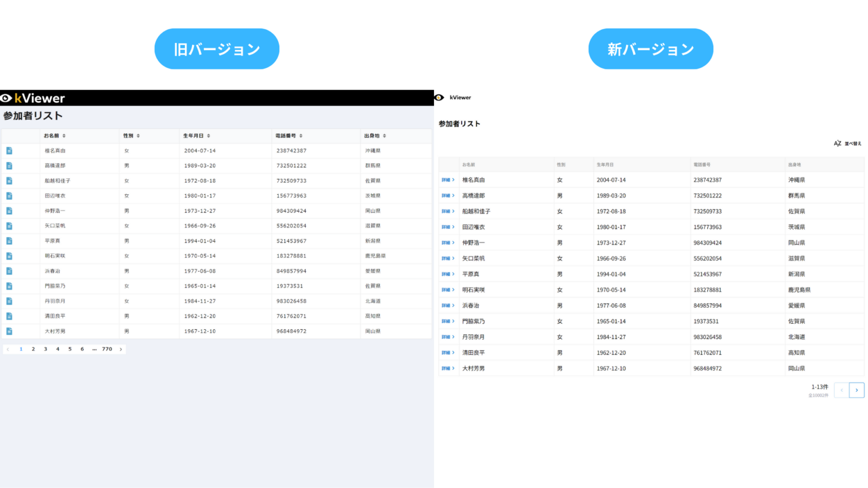Click the 1-13件 record count text
This screenshot has width=868, height=488.
(x=820, y=387)
